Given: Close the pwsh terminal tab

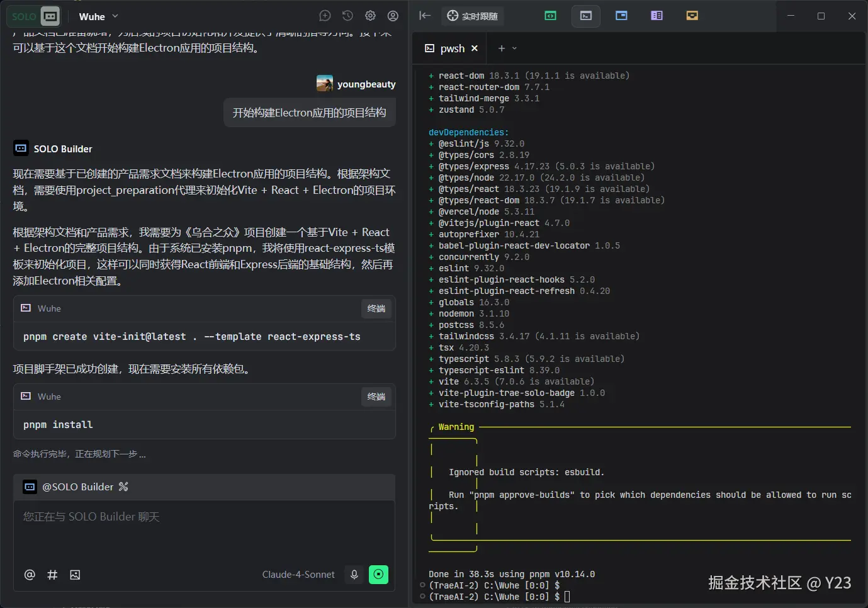Looking at the screenshot, I should point(475,48).
